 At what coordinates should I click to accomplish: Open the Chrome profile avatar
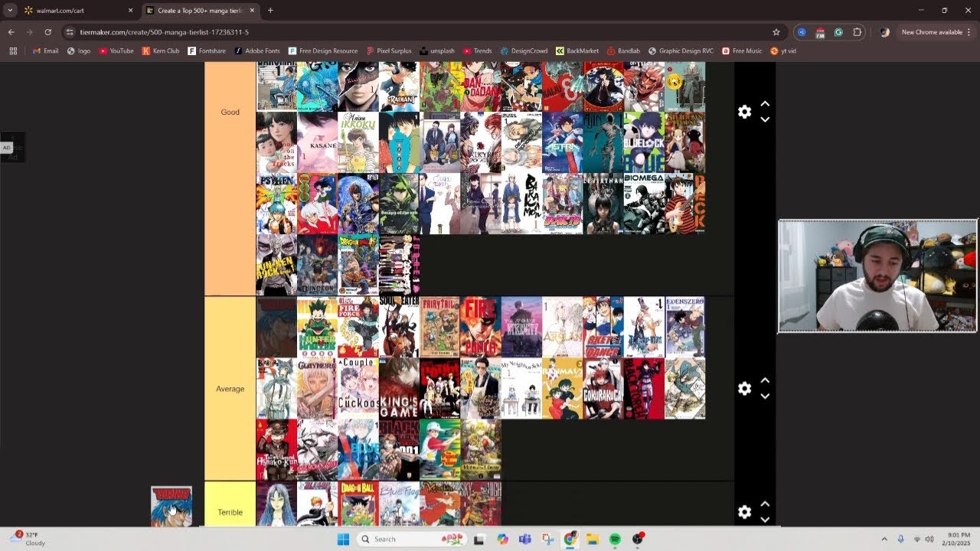pos(884,32)
